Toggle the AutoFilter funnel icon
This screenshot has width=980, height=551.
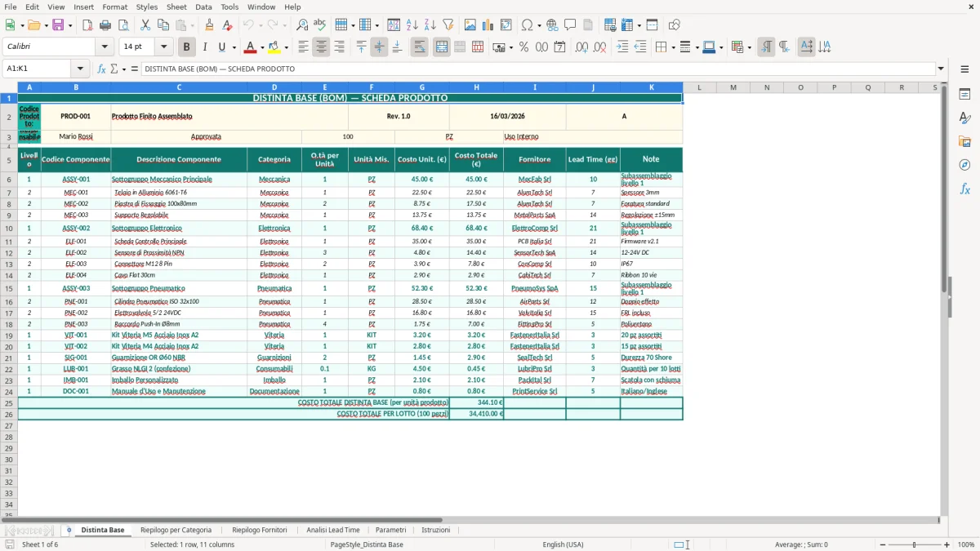(x=448, y=25)
